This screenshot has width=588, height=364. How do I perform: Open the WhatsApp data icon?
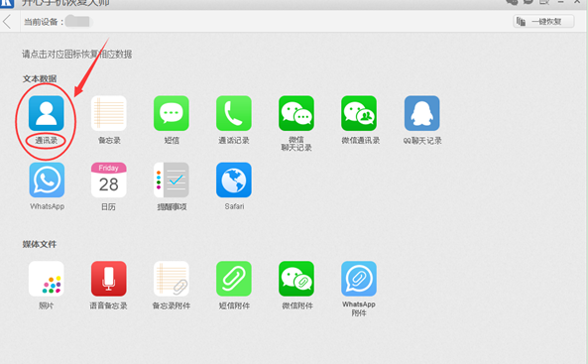click(47, 180)
